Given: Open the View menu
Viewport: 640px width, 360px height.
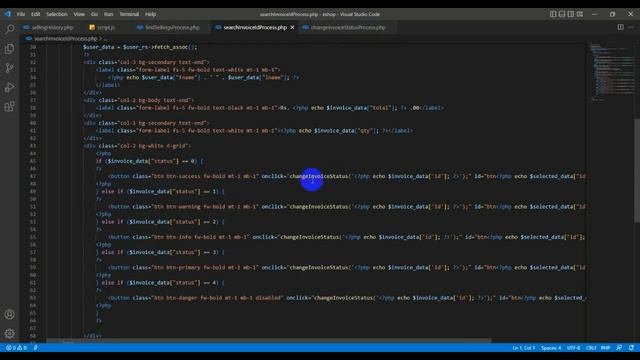Looking at the screenshot, I should [79, 14].
